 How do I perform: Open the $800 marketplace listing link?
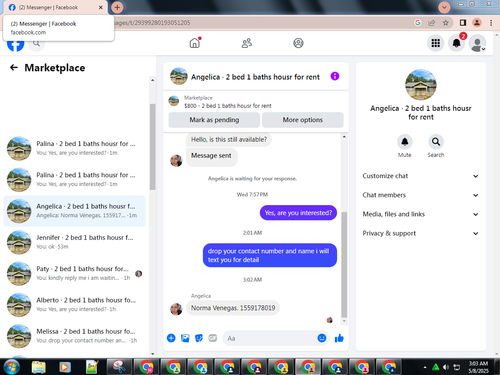[228, 106]
